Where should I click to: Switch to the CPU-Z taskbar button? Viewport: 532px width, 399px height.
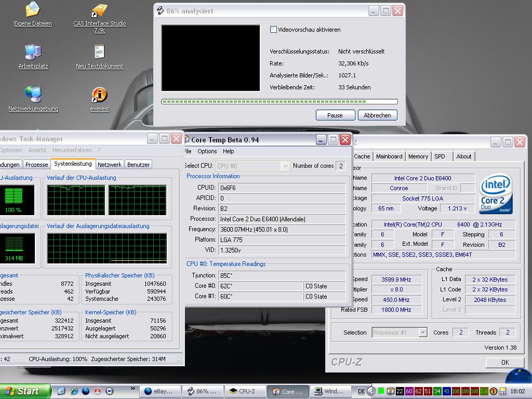click(246, 391)
